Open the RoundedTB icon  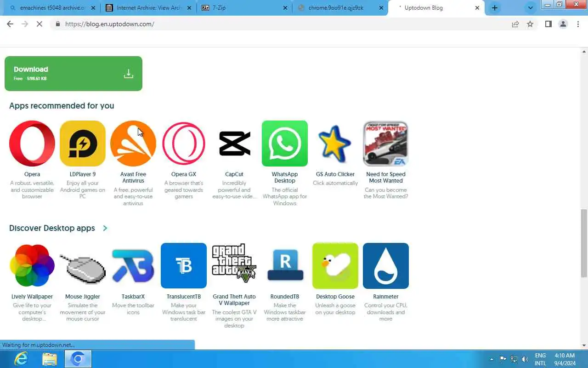285,266
